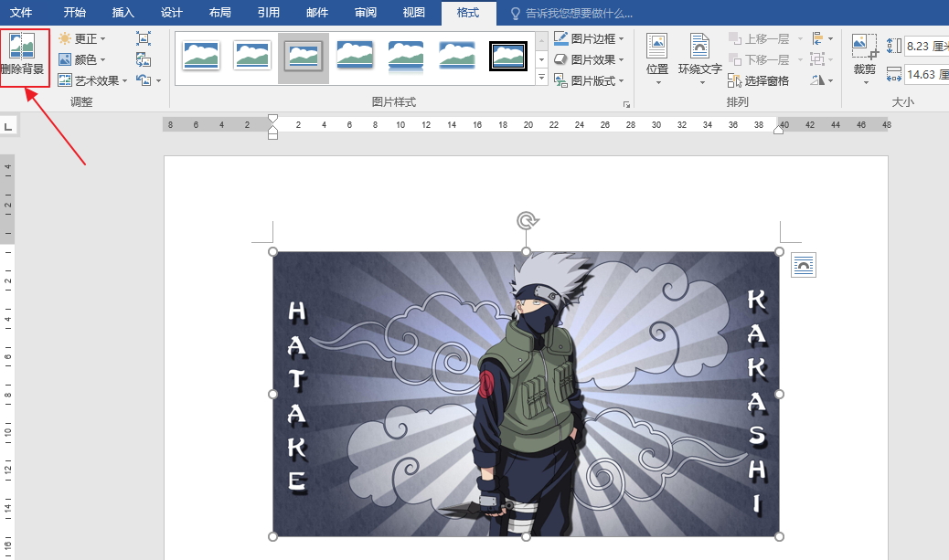Screen dimensions: 949x560
Task: Click the Compress Pictures icon
Action: pyautogui.click(x=144, y=38)
